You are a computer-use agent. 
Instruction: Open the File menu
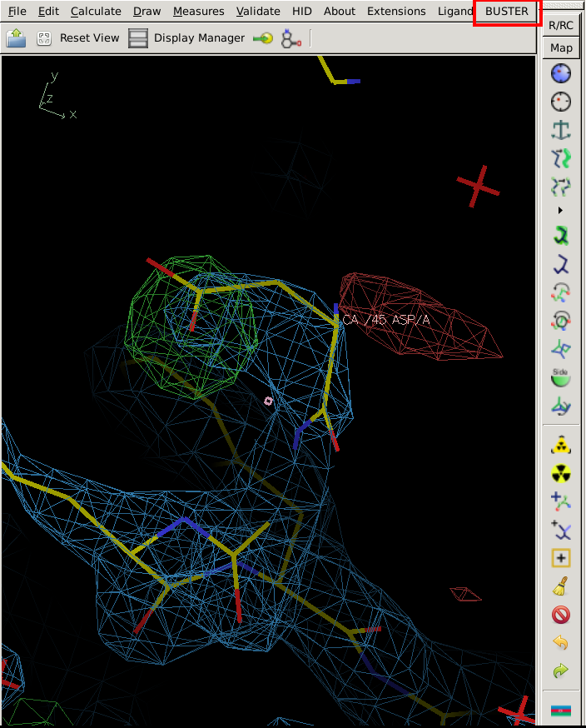coord(17,11)
